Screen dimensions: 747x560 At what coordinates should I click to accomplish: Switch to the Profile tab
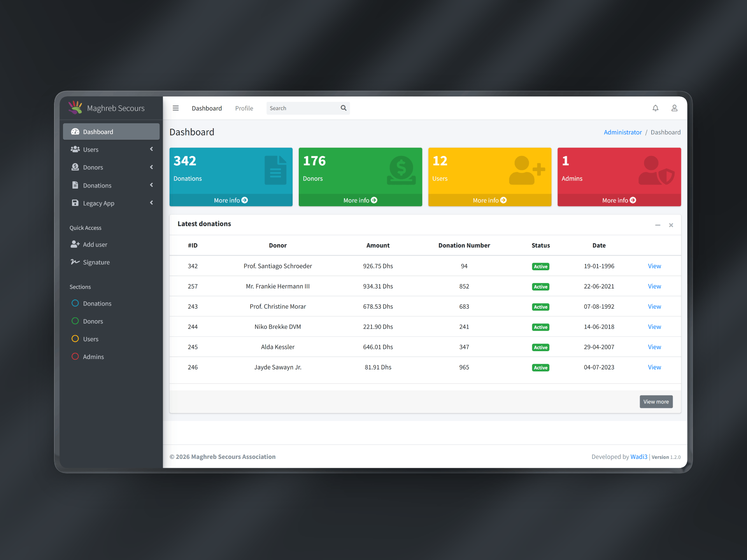click(244, 108)
